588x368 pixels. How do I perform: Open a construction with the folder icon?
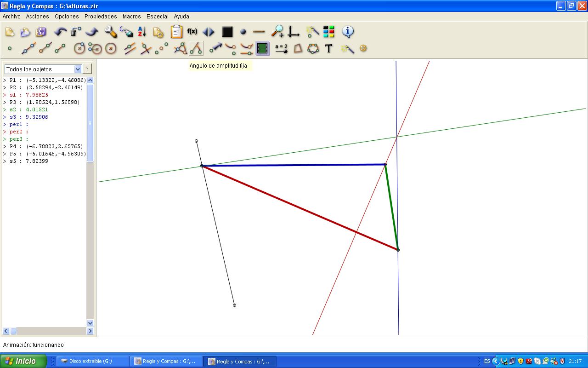[25, 32]
